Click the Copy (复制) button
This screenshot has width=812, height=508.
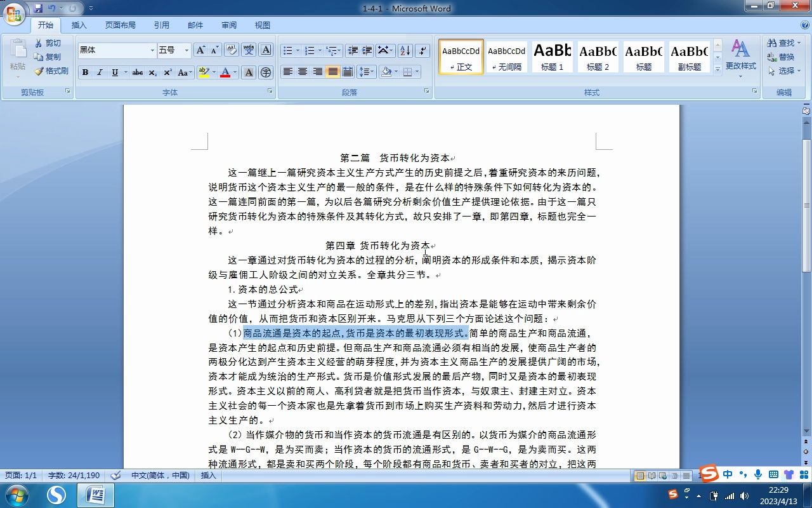click(x=48, y=57)
